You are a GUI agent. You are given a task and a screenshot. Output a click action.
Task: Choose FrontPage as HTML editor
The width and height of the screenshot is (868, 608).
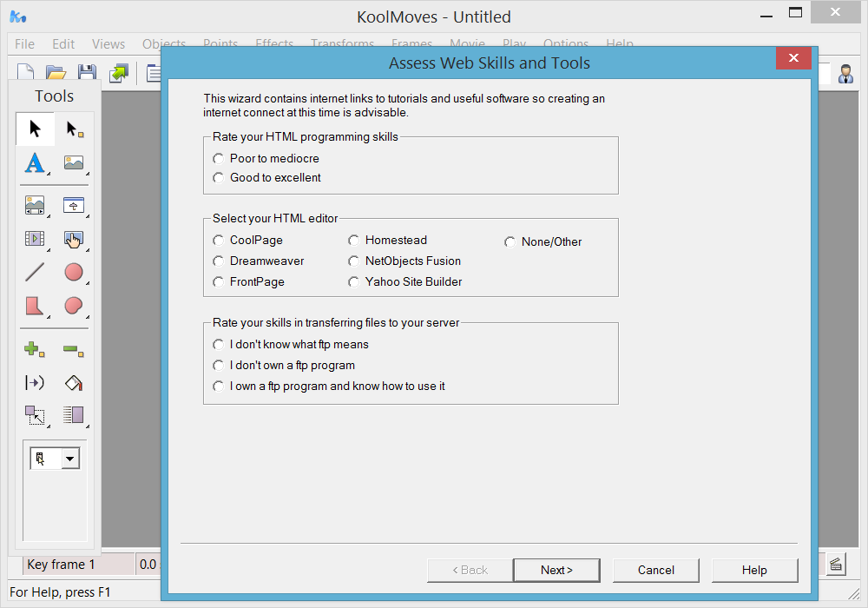tap(248, 281)
